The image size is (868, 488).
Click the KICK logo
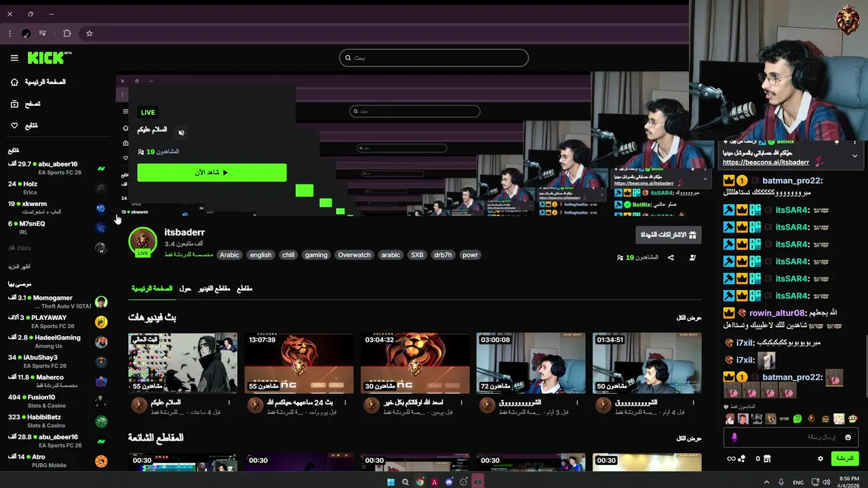coord(49,58)
